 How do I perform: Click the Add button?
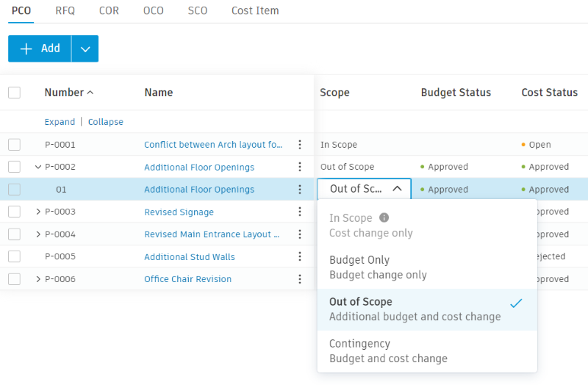coord(40,48)
